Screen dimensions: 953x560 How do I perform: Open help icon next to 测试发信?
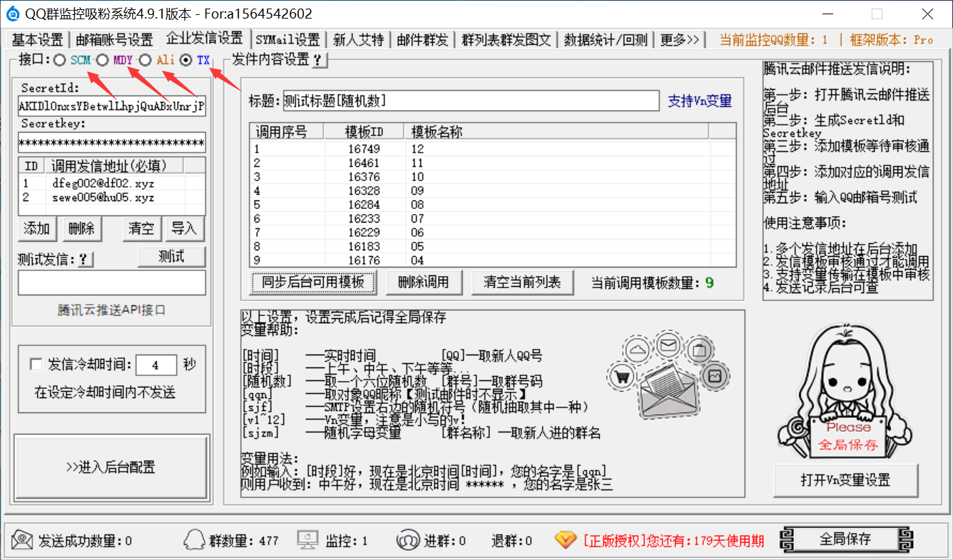click(85, 260)
